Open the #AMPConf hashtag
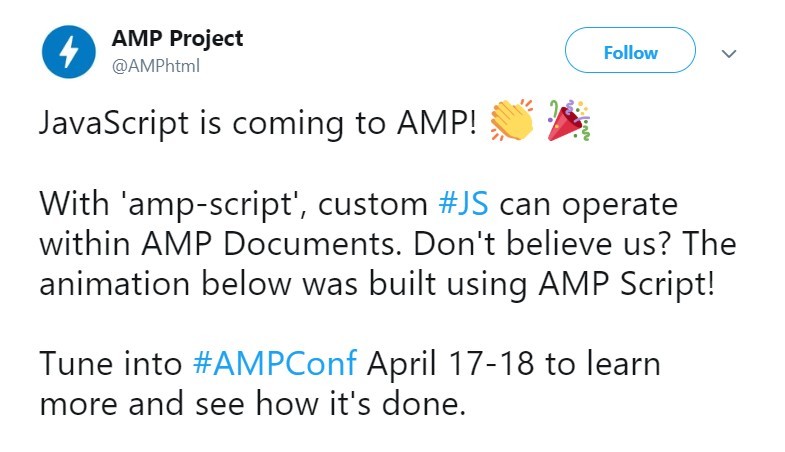 [274, 362]
